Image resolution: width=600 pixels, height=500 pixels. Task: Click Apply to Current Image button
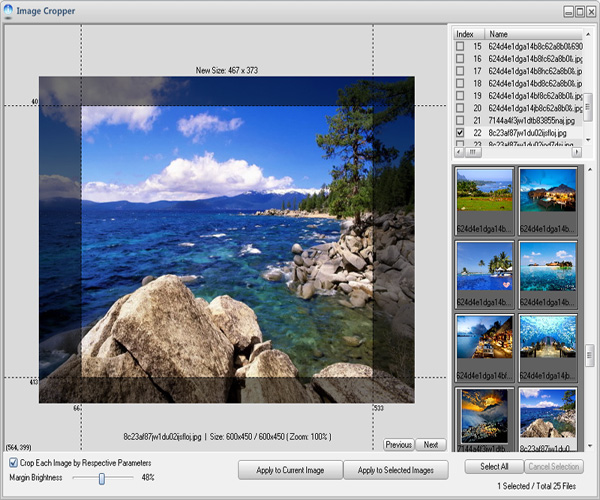[290, 470]
